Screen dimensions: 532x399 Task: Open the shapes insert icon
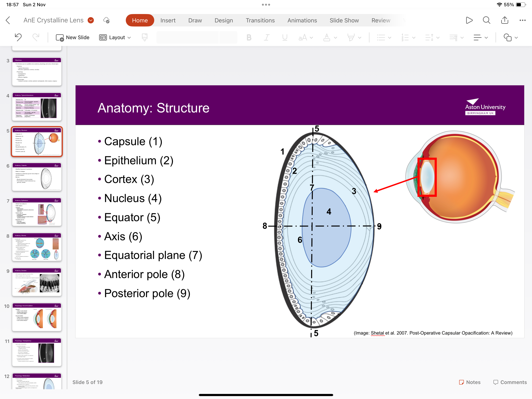click(507, 38)
